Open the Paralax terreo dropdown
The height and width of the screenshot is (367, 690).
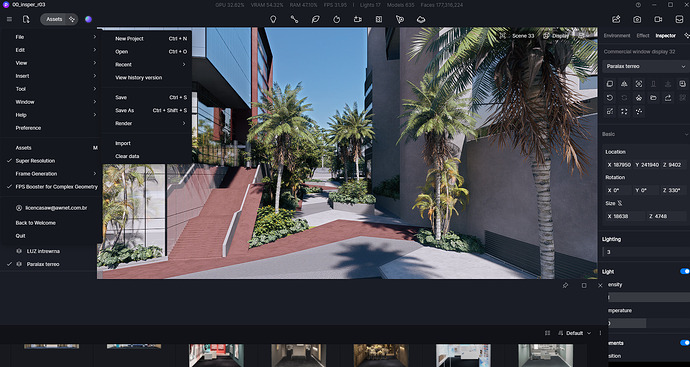(x=646, y=66)
